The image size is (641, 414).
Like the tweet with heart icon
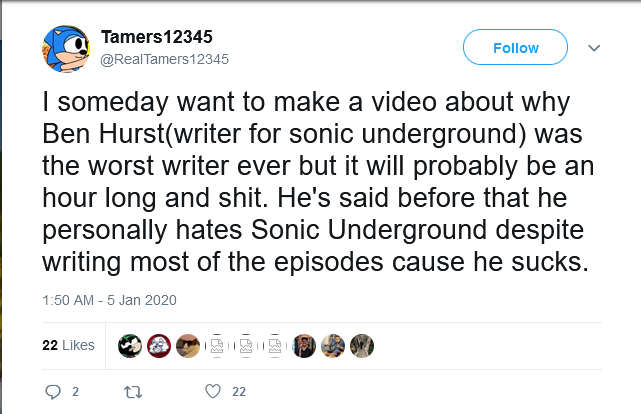[x=211, y=391]
